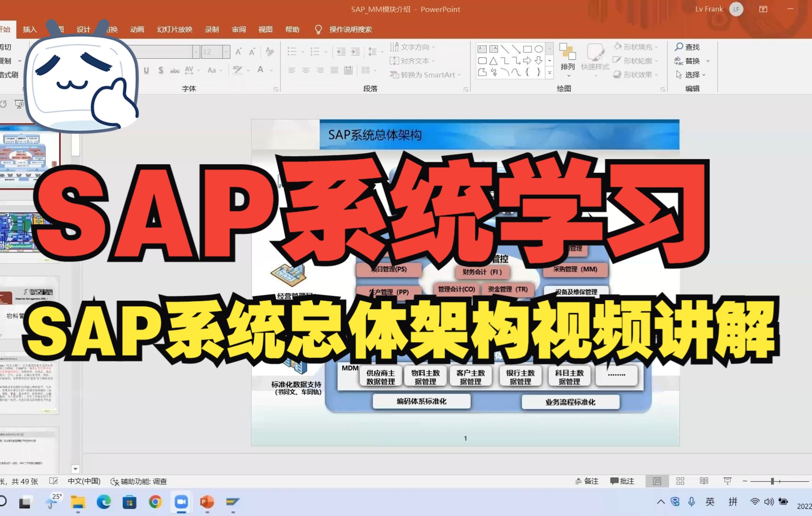Choose the right arrow shape
The height and width of the screenshot is (516, 812).
[528, 61]
